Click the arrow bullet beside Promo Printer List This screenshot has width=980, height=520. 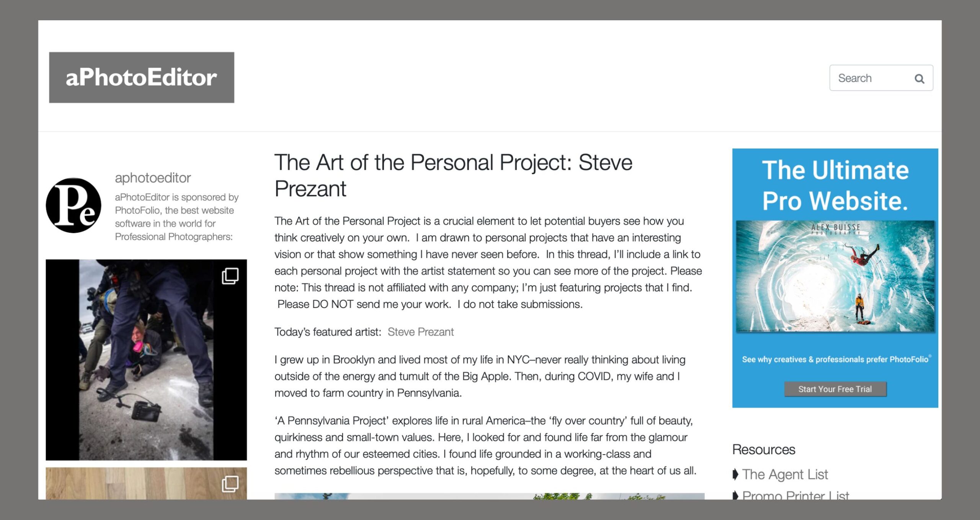point(735,496)
